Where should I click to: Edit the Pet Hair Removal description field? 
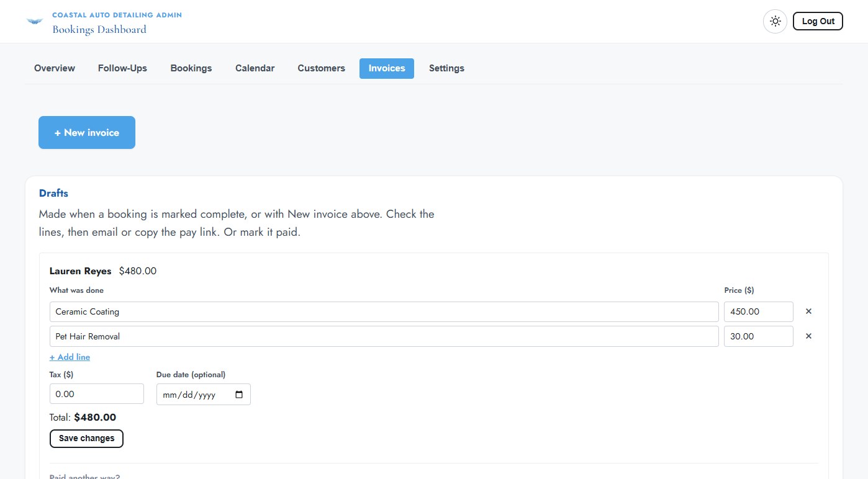coord(384,336)
